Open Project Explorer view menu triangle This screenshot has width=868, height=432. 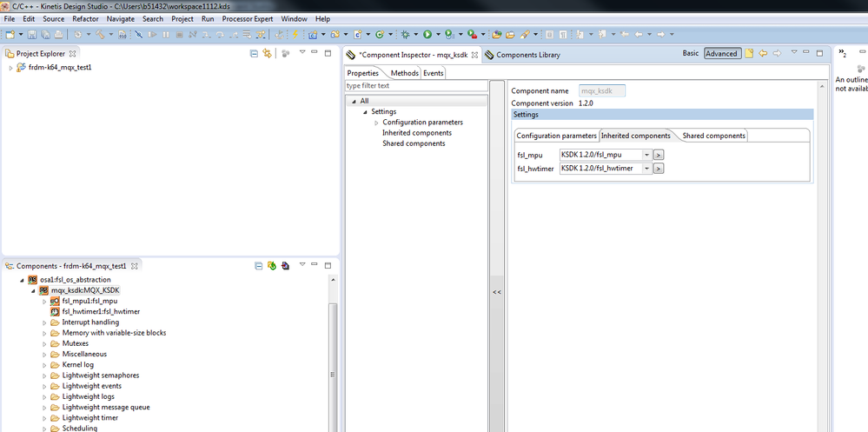coord(302,52)
